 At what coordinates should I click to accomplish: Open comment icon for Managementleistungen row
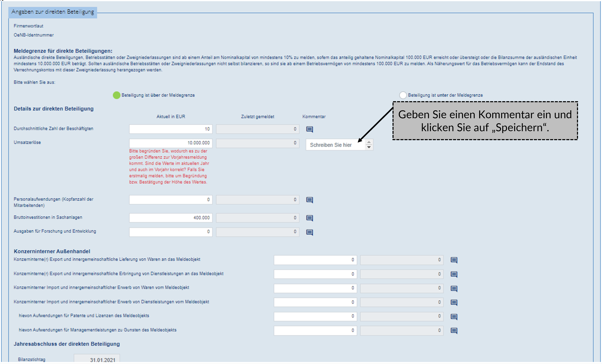454,330
